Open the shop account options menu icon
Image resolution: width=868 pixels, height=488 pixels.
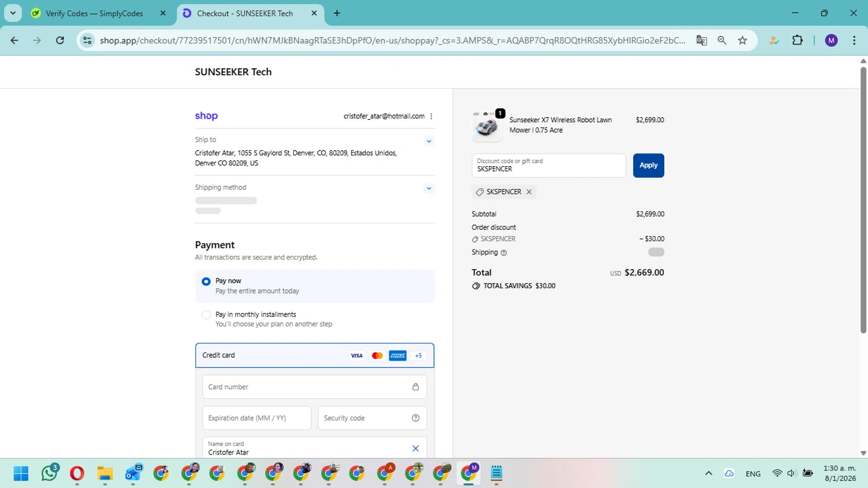click(x=431, y=116)
